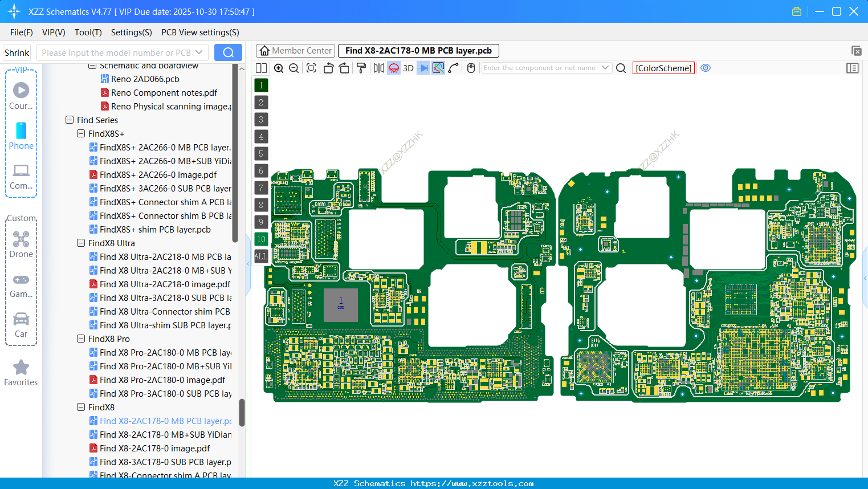The image size is (868, 489).
Task: Toggle the red lamp highlight tool
Action: point(393,68)
